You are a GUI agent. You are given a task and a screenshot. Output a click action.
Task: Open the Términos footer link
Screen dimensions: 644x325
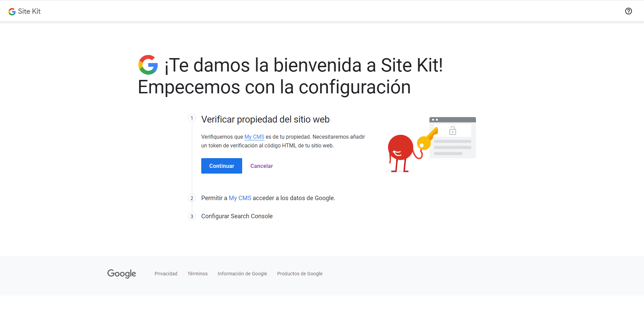[198, 274]
